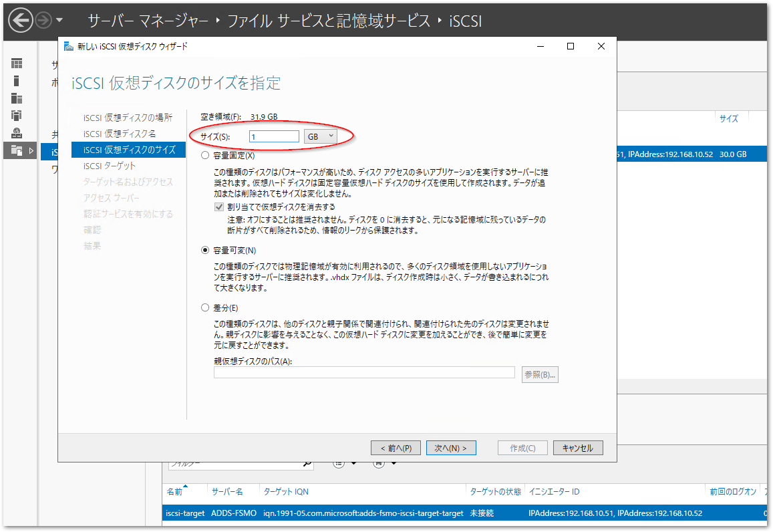The width and height of the screenshot is (773, 532).
Task: Uncheck 割り当てで仮想ディスクを消去する
Action: [218, 207]
